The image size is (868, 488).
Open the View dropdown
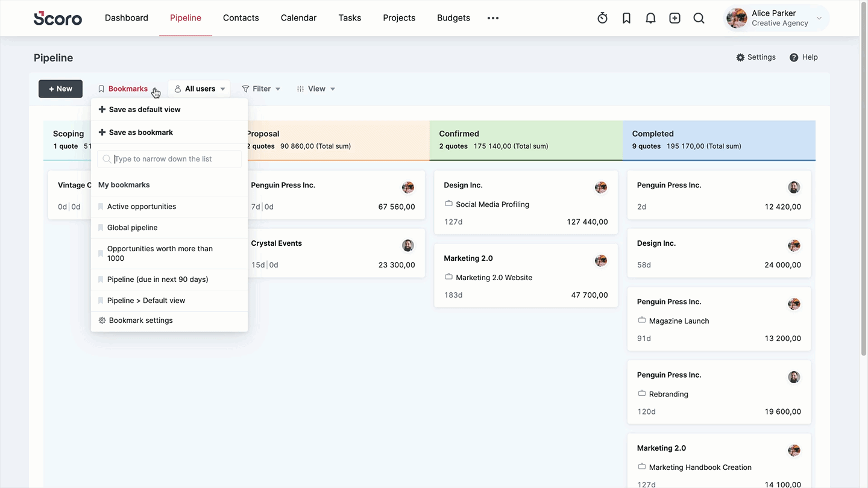(316, 89)
